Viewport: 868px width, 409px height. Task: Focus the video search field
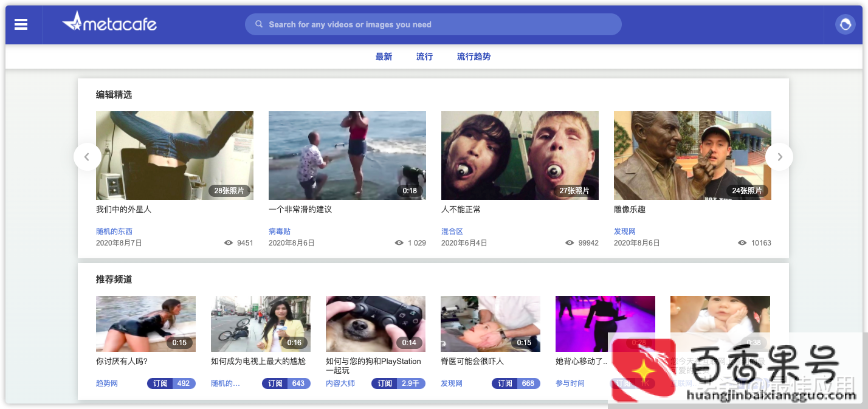[433, 24]
